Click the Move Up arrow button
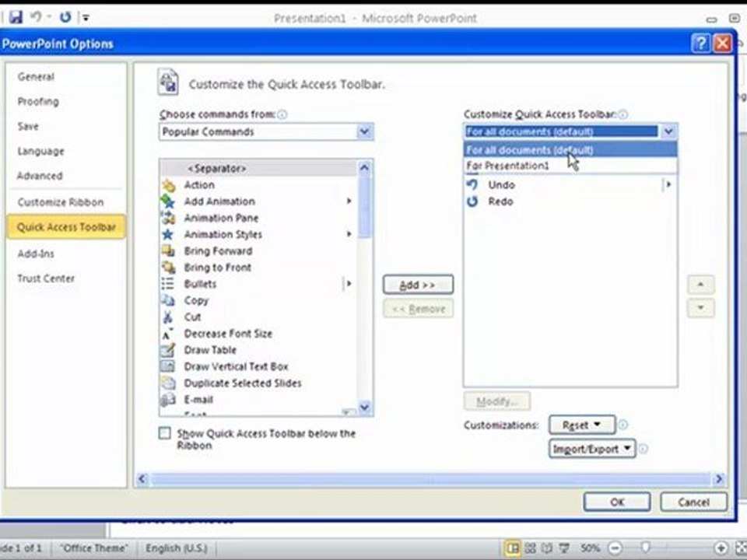The image size is (747, 560). 700,285
